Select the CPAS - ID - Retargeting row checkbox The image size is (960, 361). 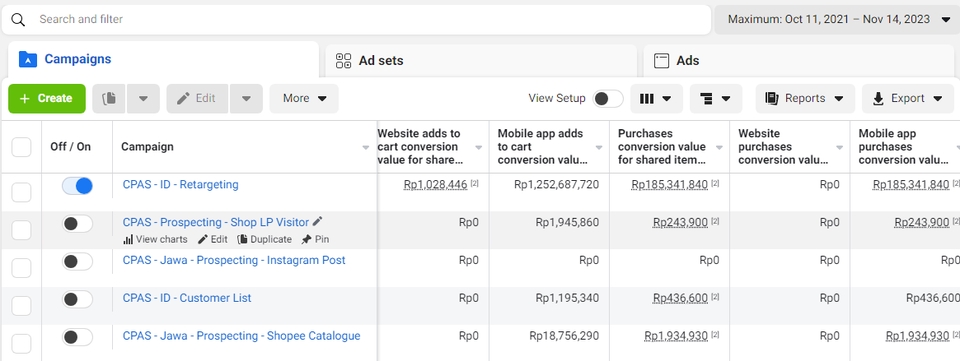(x=21, y=192)
